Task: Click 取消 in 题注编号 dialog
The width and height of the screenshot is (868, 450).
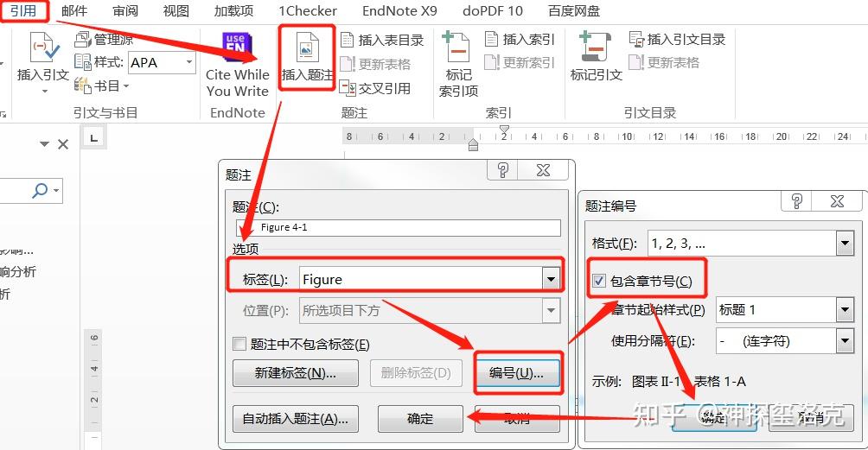Action: coord(812,417)
